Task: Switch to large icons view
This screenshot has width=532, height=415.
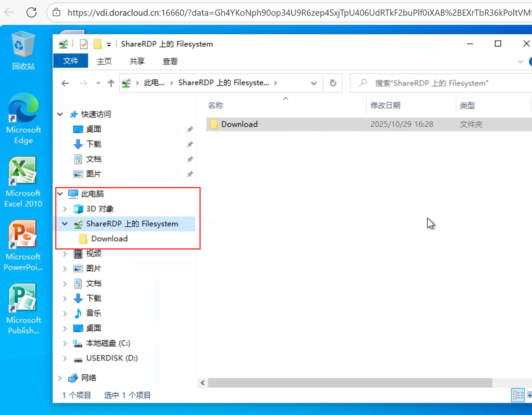Action: 530,395
